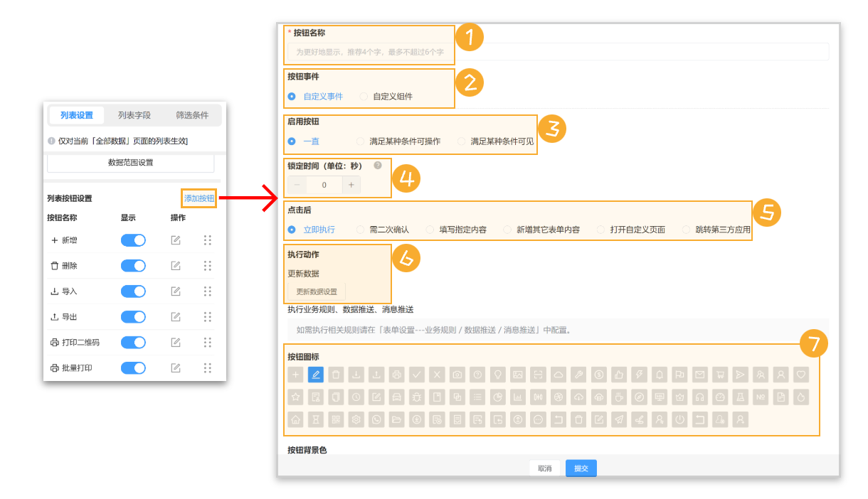Choose the trash can icon for the button
Image resolution: width=868 pixels, height=499 pixels.
(336, 375)
